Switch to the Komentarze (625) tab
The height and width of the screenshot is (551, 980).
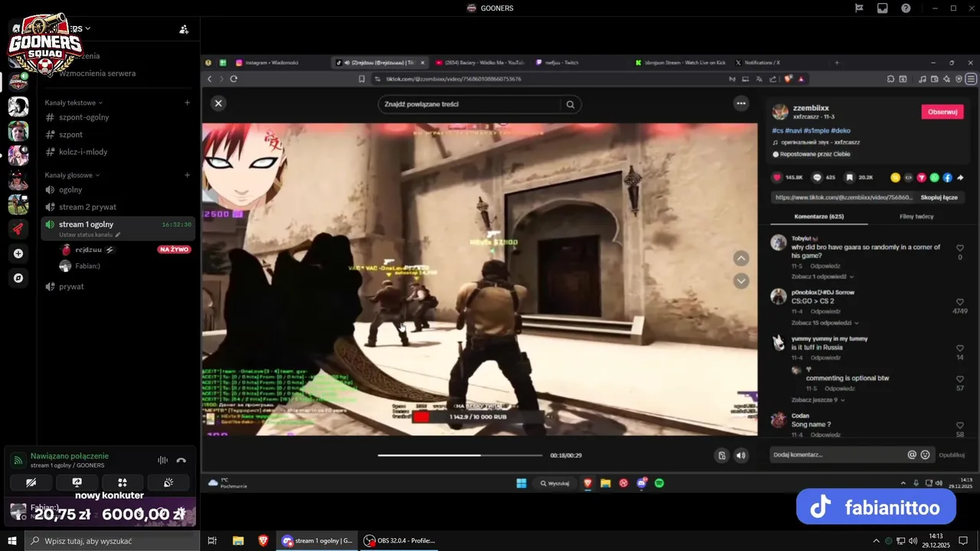pyautogui.click(x=818, y=217)
